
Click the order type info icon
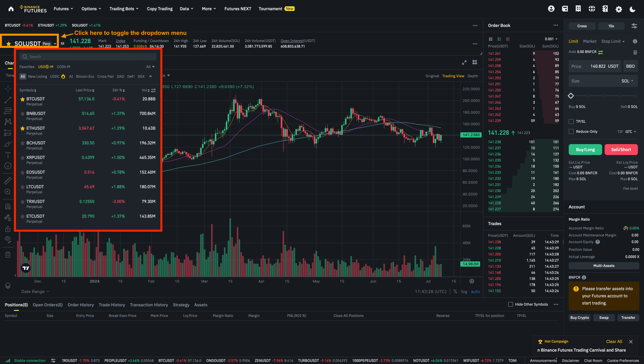click(635, 41)
